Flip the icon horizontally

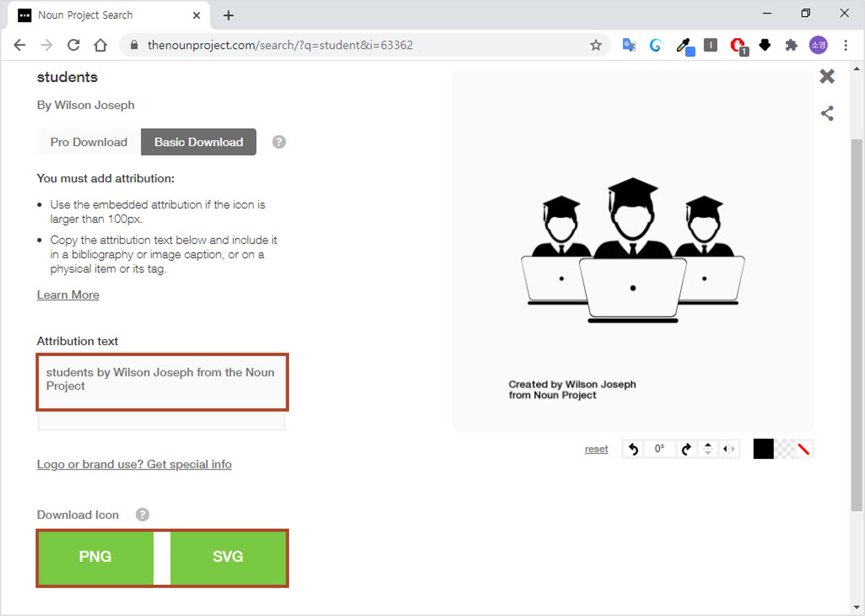[x=729, y=449]
